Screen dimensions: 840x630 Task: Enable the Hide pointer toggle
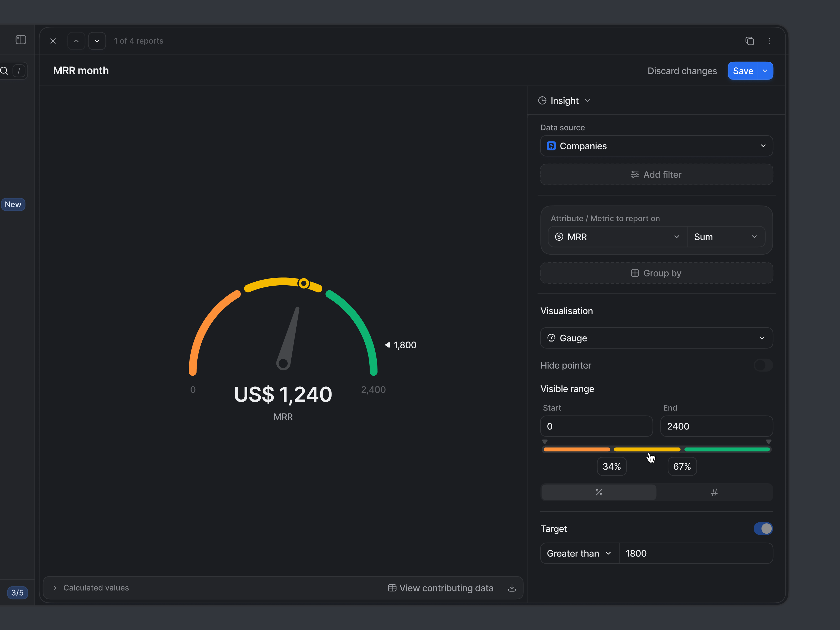(x=763, y=365)
